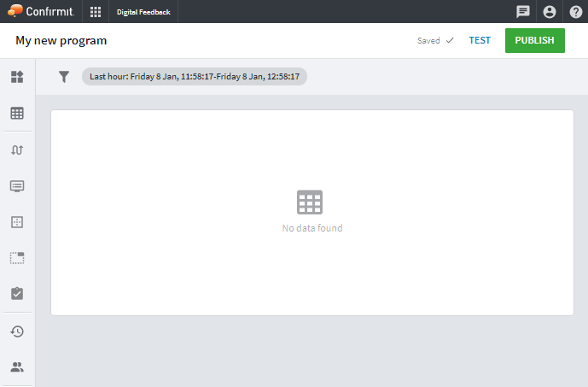
Task: Open the help question mark icon
Action: 575,12
